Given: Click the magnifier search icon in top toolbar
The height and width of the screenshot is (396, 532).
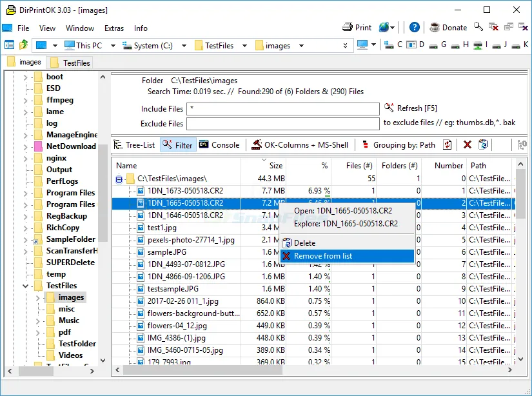Looking at the screenshot, I should tap(478, 27).
